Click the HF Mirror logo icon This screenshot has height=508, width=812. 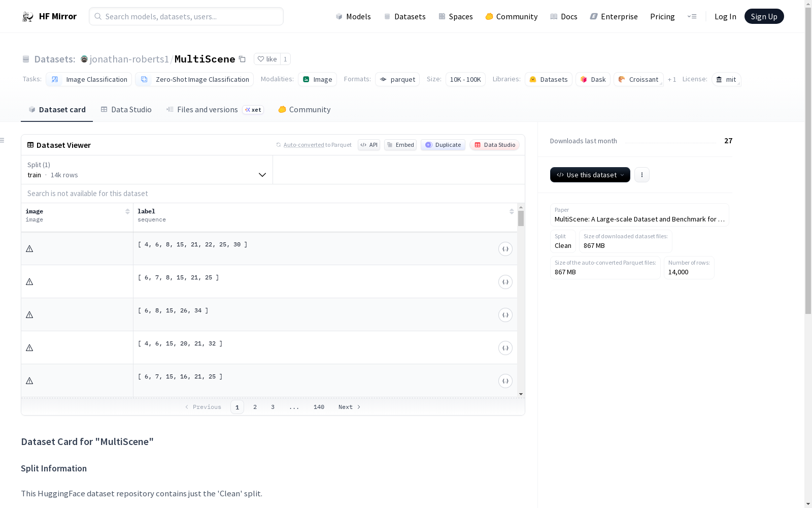28,17
